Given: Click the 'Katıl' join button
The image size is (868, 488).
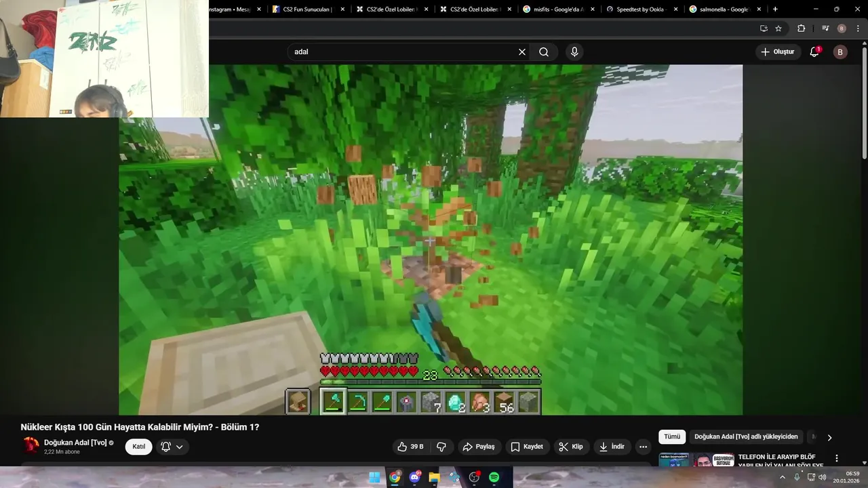Looking at the screenshot, I should pos(139,447).
